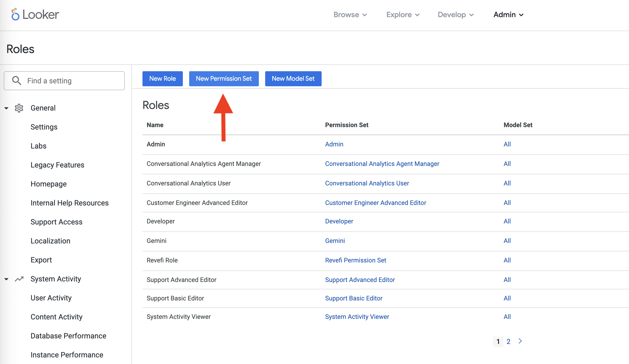This screenshot has width=629, height=364.
Task: Click the search magnifier icon
Action: click(17, 80)
